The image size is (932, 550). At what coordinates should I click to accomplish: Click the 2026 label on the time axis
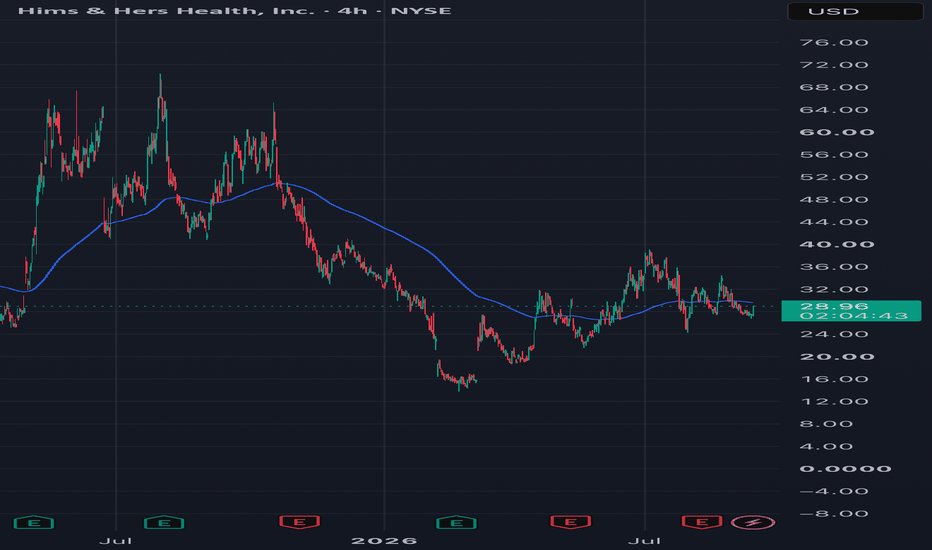pyautogui.click(x=384, y=541)
